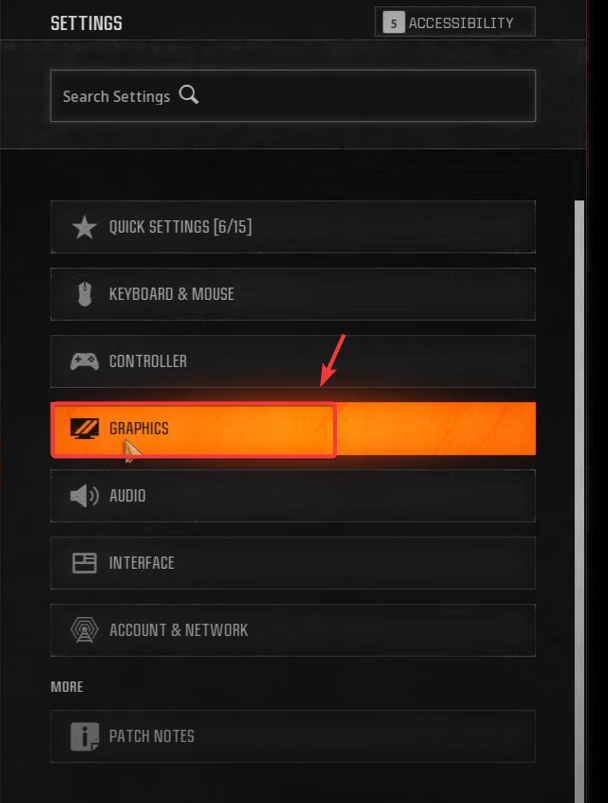Click the mouse icon beside Keyboard & Mouse
This screenshot has width=608, height=803.
85,294
